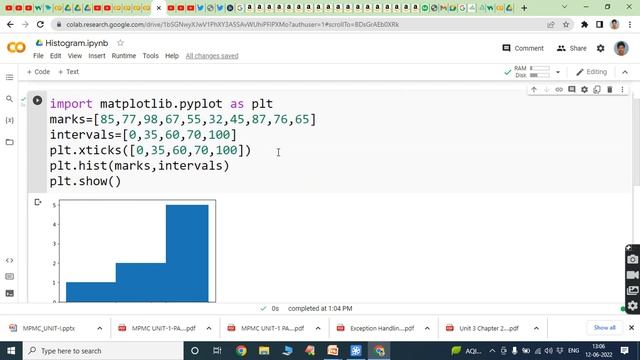Open cell editor settings gear
Viewport: 640px width, 360px height.
click(x=584, y=89)
